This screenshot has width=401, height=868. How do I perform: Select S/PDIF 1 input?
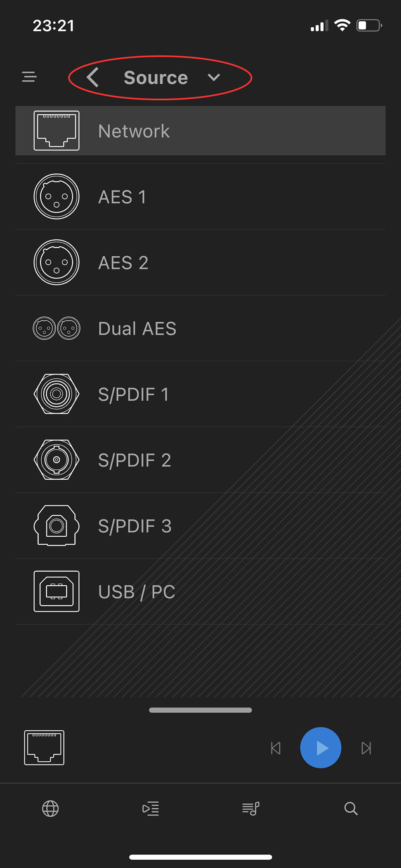(x=200, y=394)
